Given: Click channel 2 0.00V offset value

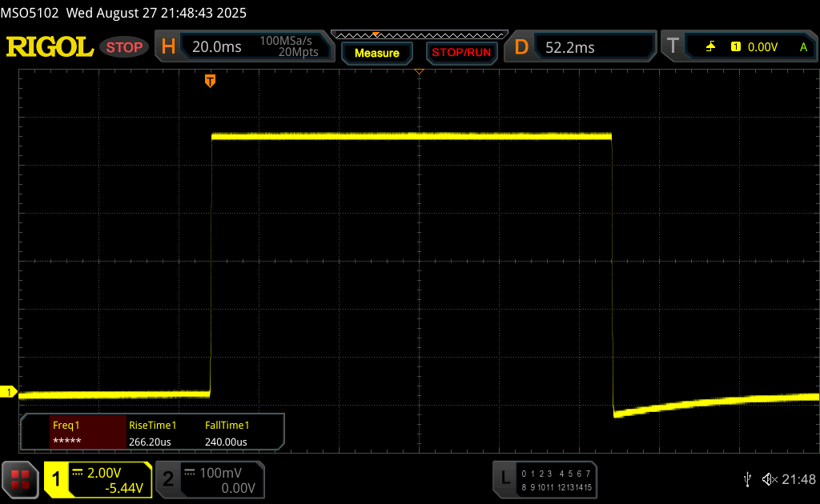Looking at the screenshot, I should coord(238,488).
